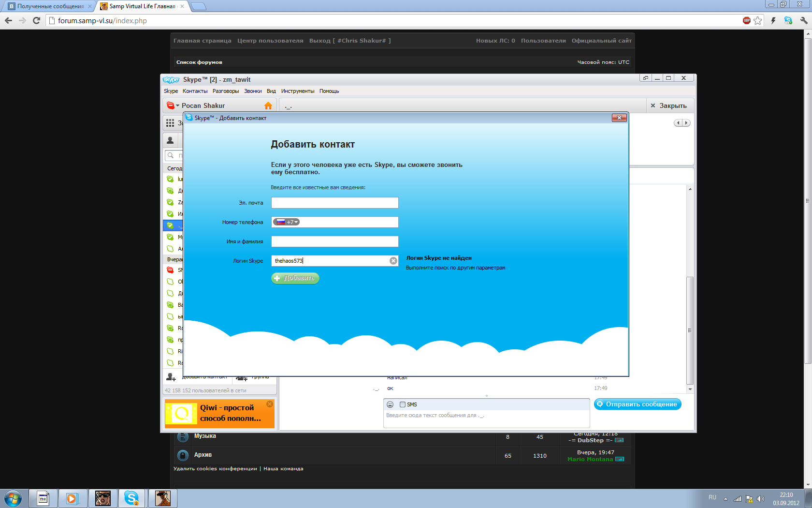Image resolution: width=812 pixels, height=508 pixels.
Task: Click Skype compact view window button
Action: point(645,78)
